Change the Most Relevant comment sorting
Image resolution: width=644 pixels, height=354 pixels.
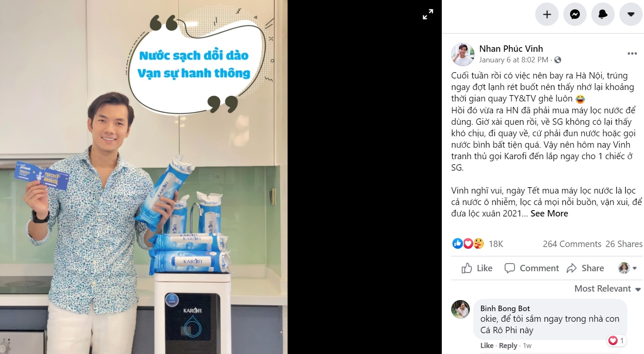click(x=607, y=289)
